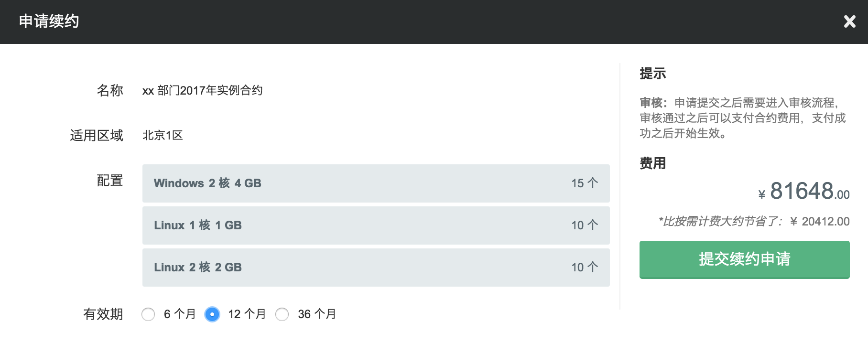The width and height of the screenshot is (868, 343).
Task: Submit with the 提交续约申请 button
Action: [744, 259]
